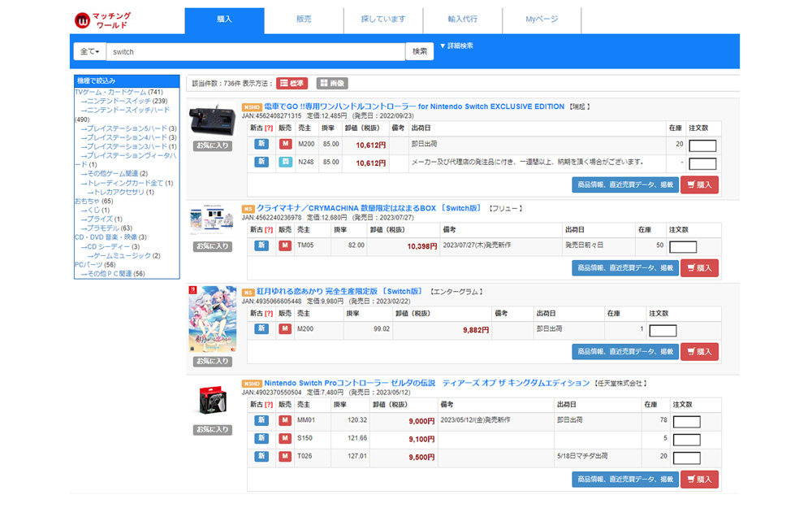Filter by プライズ (1)
Viewport: 812px width, 508px height.
tap(101, 219)
